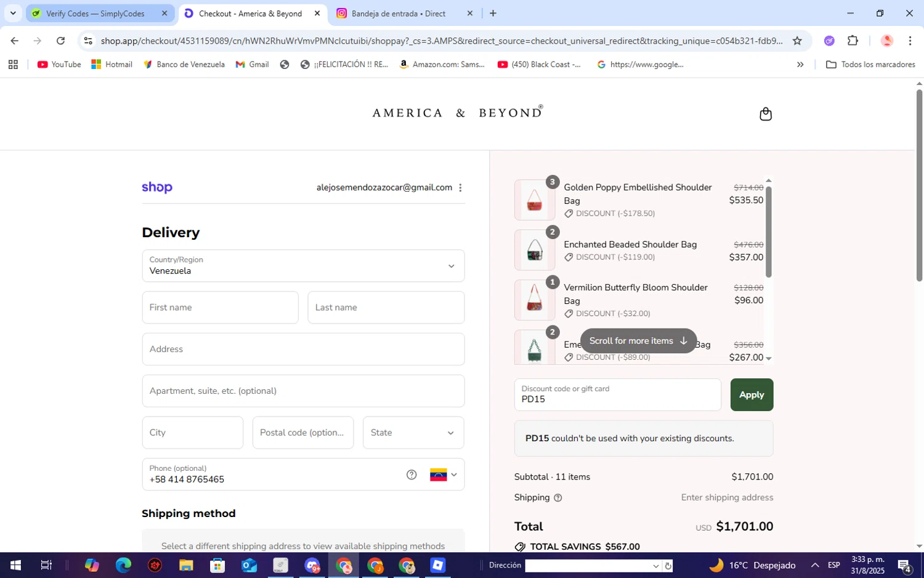Open the Chrome apps grid icon
This screenshot has width=924, height=578.
pyautogui.click(x=13, y=64)
